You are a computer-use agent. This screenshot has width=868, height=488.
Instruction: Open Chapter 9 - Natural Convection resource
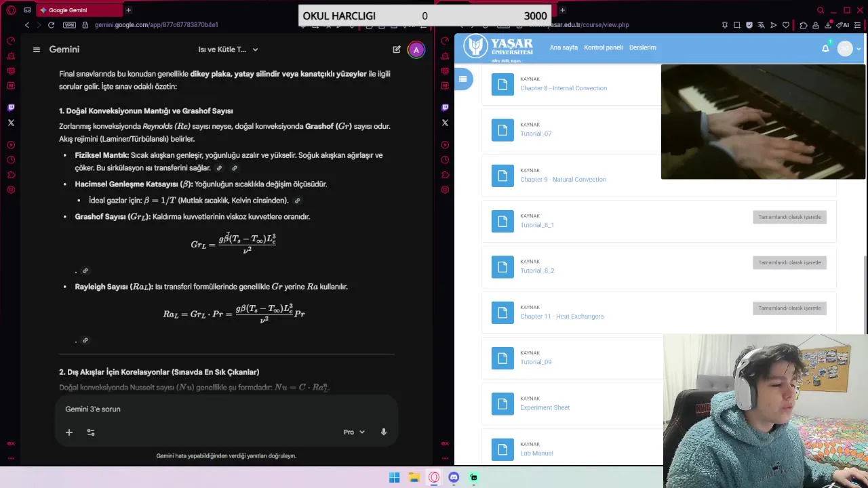click(563, 180)
